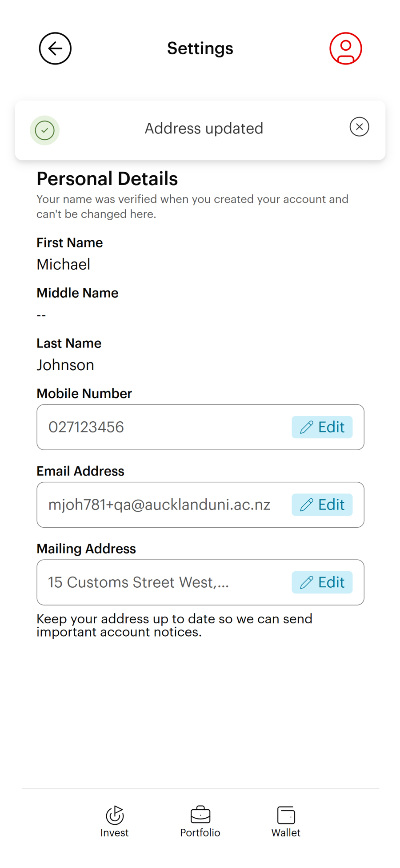Click the Settings page title
Screen dimensions: 400x868
[200, 48]
